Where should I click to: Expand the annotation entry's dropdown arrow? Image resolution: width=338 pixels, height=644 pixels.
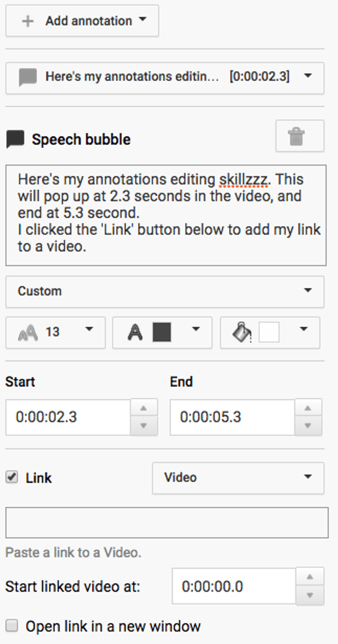[308, 77]
